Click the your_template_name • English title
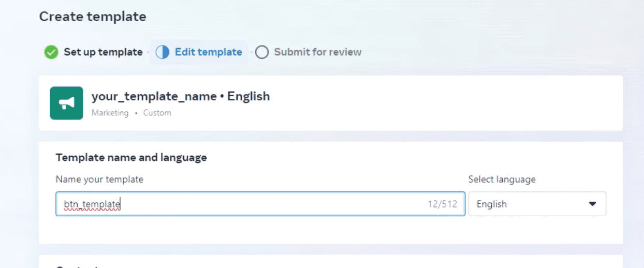Viewport: 644px width, 268px height. tap(180, 96)
